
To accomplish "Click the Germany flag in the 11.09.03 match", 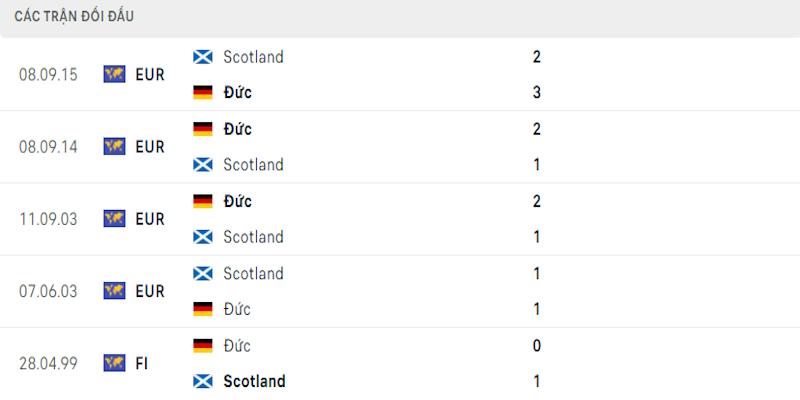I will [203, 201].
